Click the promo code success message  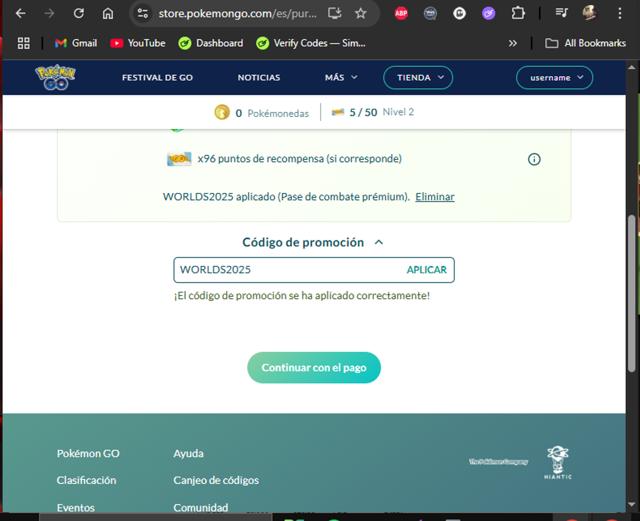(x=302, y=296)
